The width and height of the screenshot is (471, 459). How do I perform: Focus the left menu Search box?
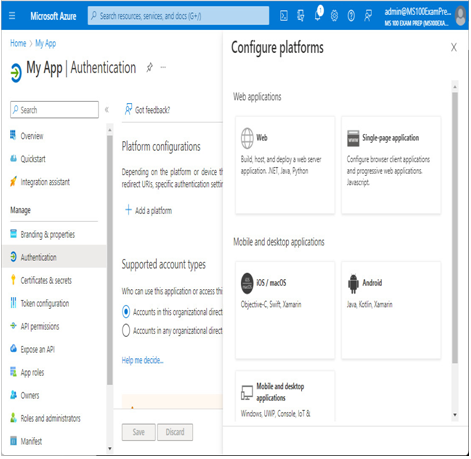coord(54,110)
